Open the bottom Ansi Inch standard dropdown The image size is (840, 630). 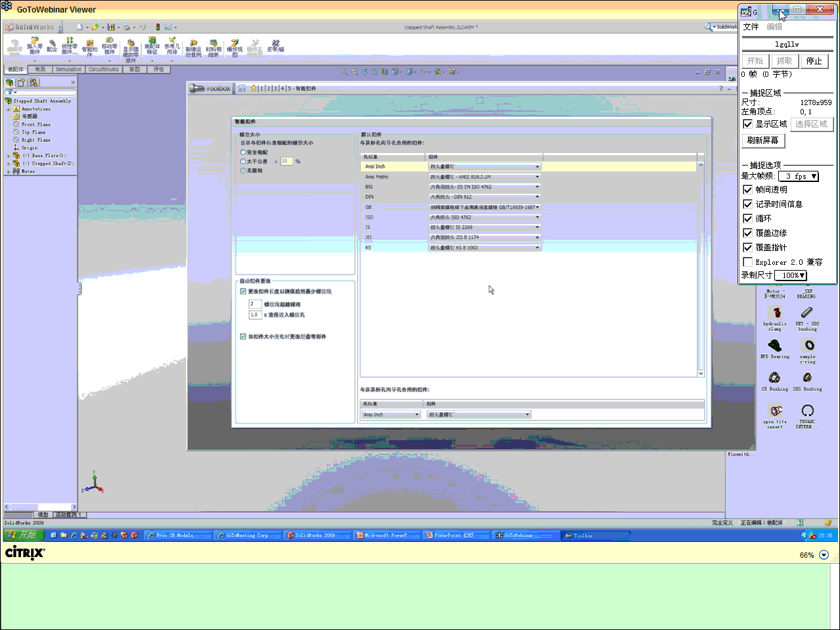[391, 415]
